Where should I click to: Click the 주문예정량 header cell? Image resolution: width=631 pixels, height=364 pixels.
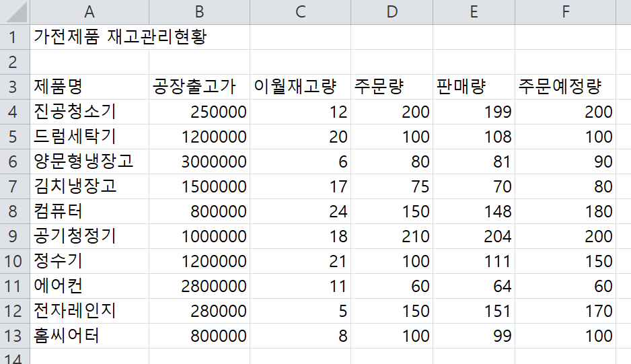565,87
